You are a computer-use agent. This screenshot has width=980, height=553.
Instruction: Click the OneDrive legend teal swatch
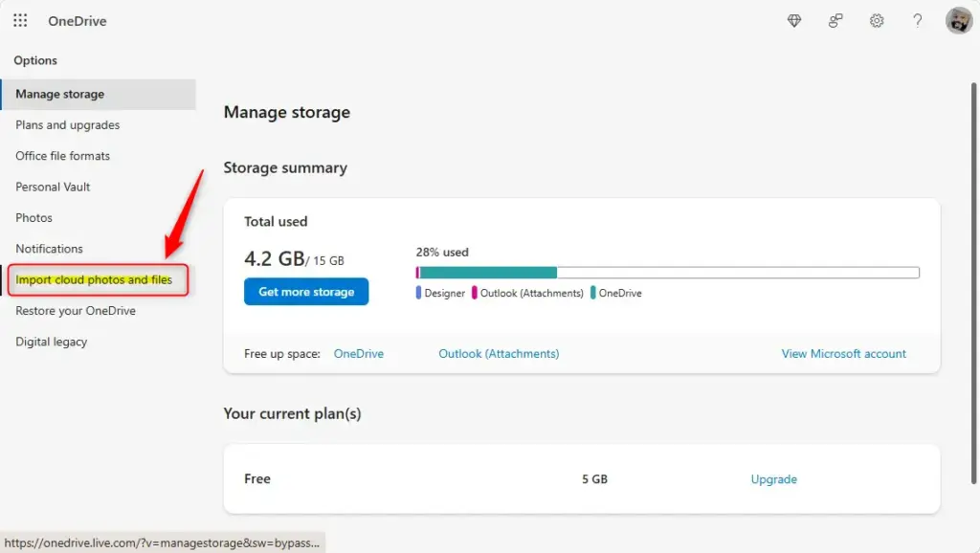tap(592, 293)
